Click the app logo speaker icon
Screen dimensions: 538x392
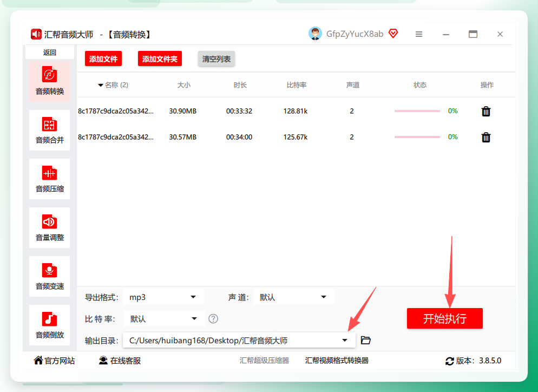[36, 34]
